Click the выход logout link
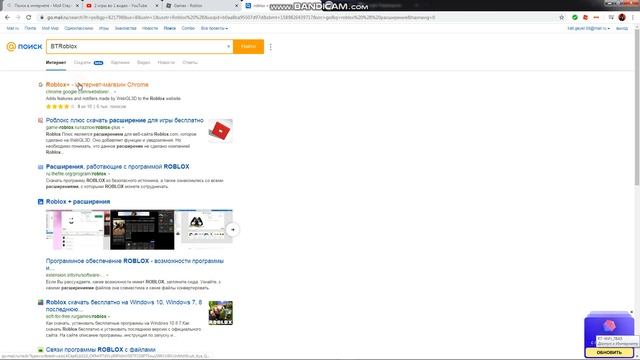 click(x=622, y=28)
